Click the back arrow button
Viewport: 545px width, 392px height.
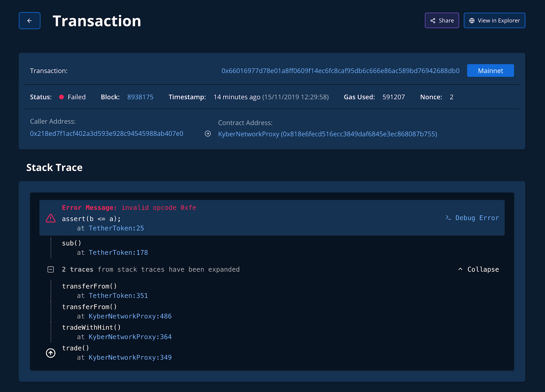(x=30, y=21)
